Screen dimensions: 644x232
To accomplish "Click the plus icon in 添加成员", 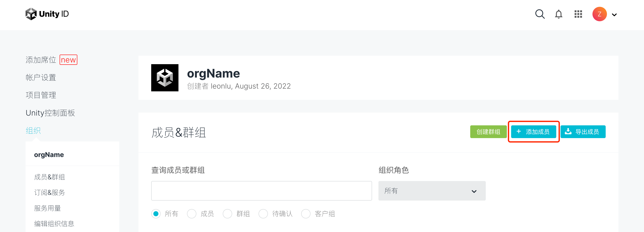I will [519, 132].
